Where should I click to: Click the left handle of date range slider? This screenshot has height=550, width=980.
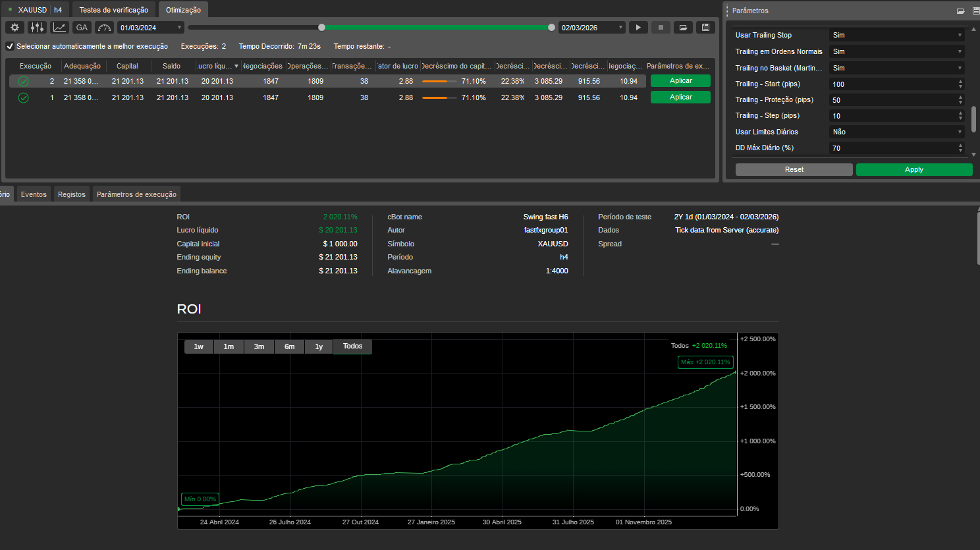pyautogui.click(x=321, y=28)
